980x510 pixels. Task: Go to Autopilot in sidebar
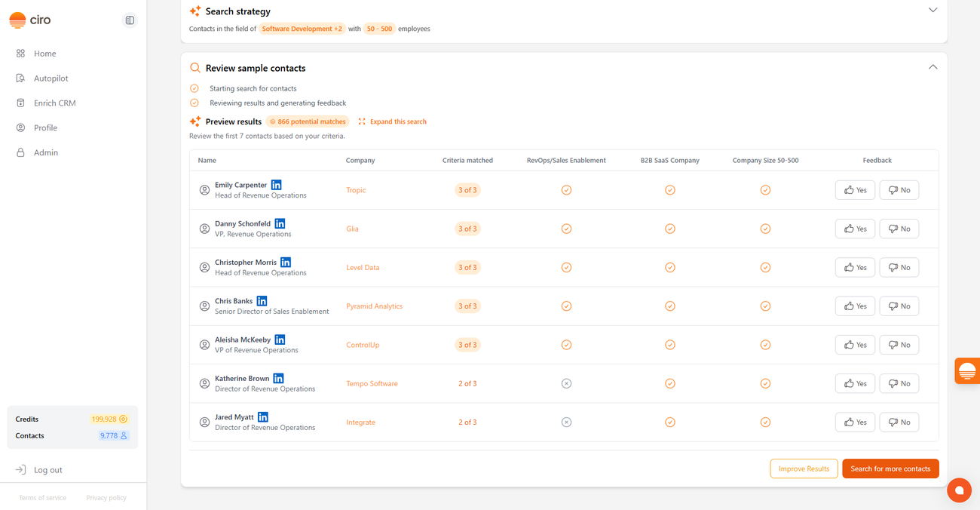51,78
